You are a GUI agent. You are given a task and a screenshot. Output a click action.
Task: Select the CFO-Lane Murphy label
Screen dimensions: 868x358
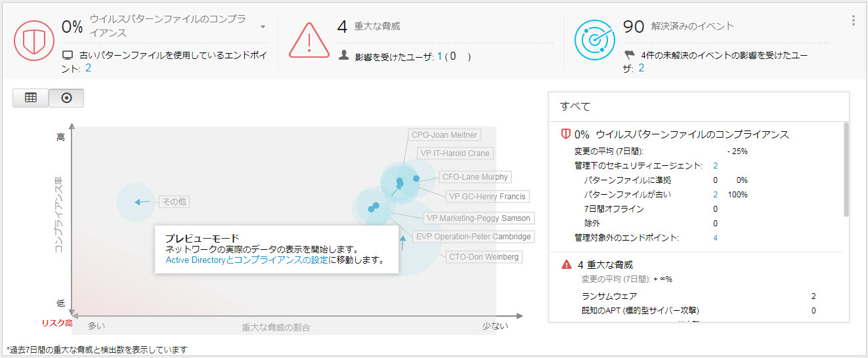475,177
